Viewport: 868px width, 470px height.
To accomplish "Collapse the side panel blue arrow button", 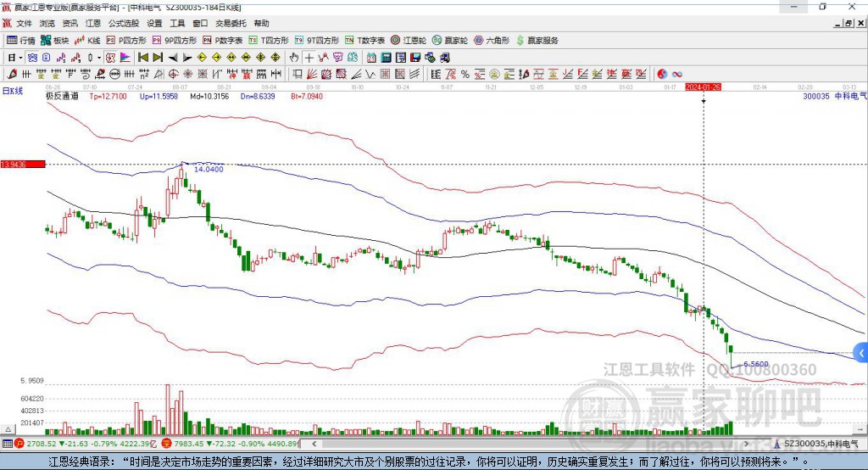I will [861, 353].
